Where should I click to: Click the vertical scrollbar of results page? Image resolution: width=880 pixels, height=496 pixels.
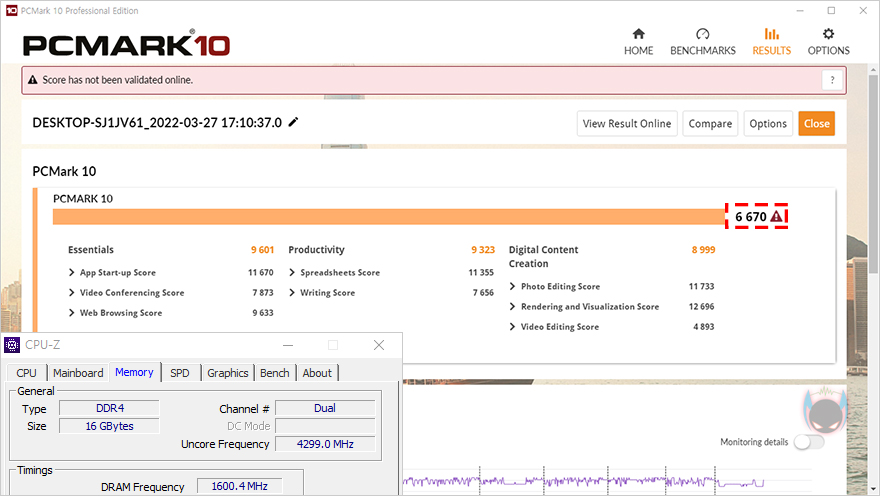873,174
